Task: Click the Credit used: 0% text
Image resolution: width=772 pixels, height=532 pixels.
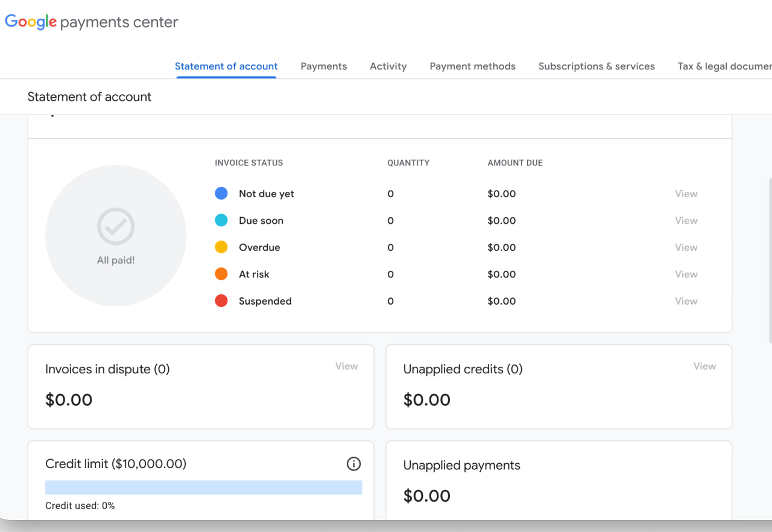Action: [80, 505]
